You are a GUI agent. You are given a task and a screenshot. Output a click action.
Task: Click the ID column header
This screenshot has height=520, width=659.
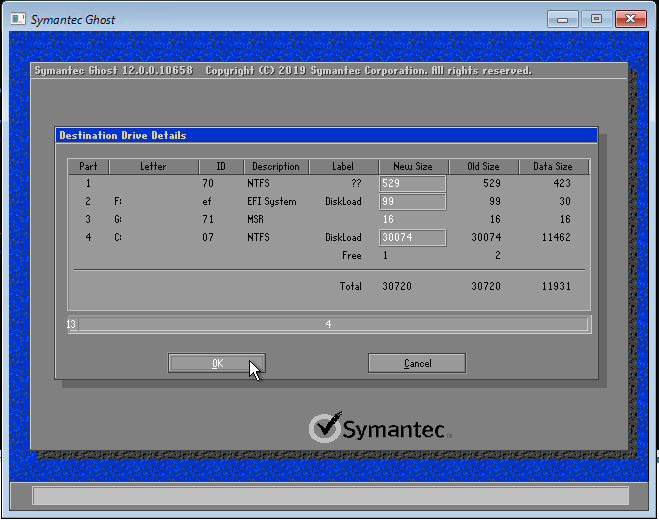click(x=221, y=166)
